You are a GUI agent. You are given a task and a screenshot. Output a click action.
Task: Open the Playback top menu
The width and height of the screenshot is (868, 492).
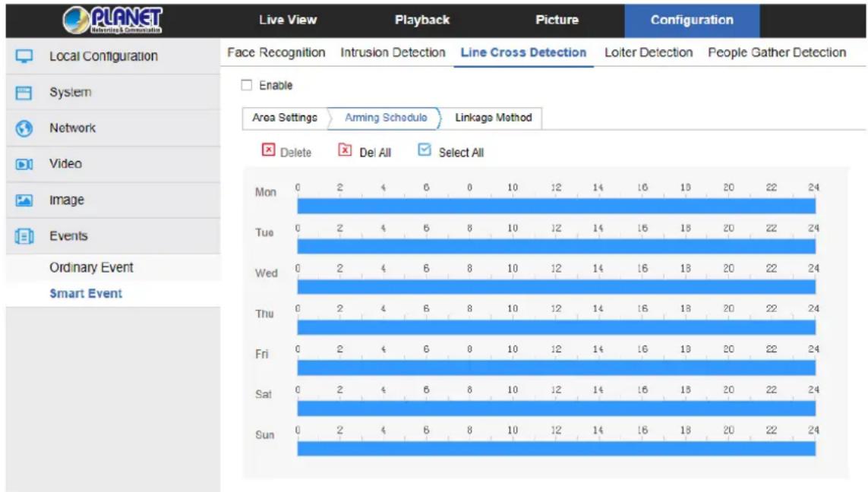tap(421, 20)
